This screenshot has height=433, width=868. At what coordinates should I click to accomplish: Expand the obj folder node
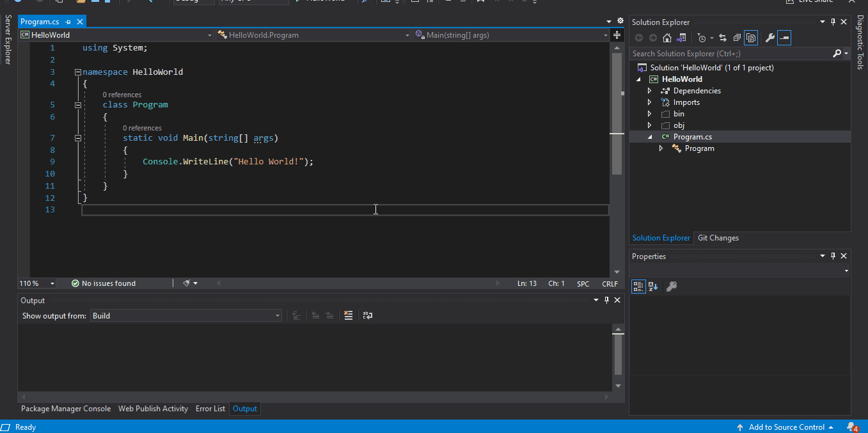tap(649, 125)
